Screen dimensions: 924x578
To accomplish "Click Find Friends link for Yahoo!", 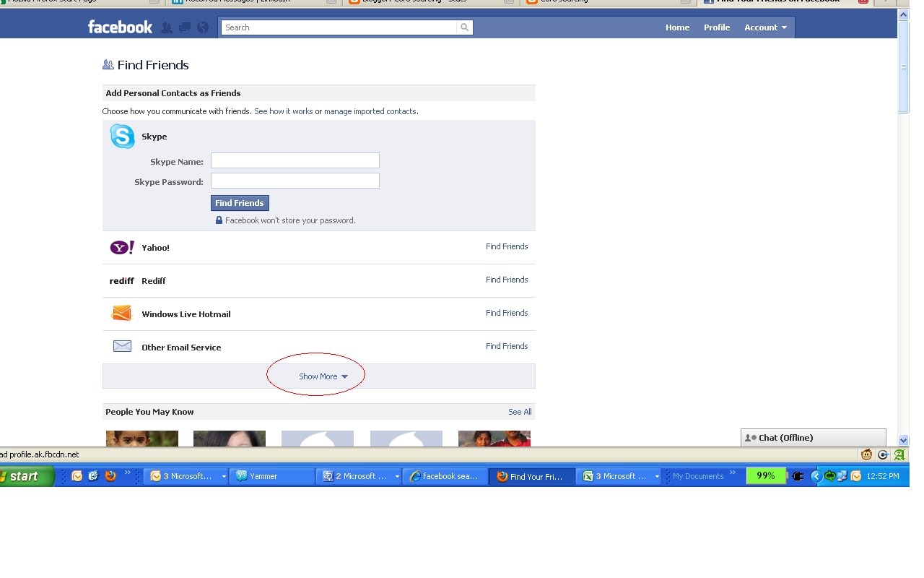I will (x=507, y=246).
